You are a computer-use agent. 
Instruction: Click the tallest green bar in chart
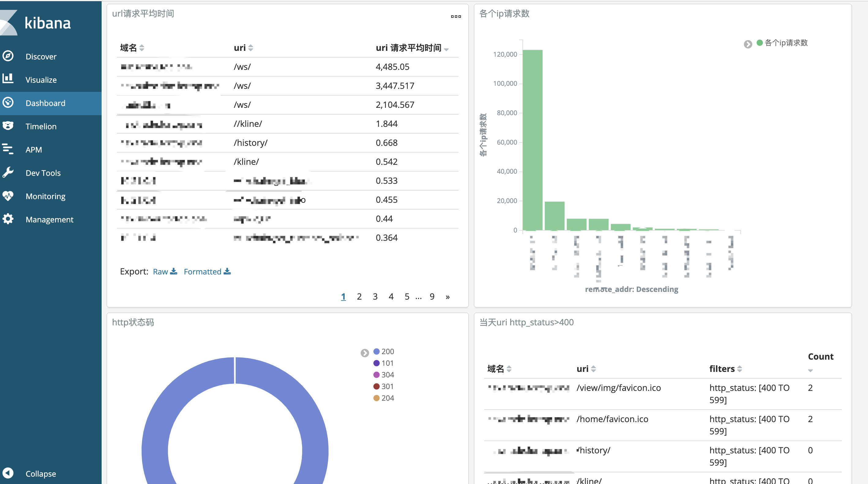tap(532, 140)
